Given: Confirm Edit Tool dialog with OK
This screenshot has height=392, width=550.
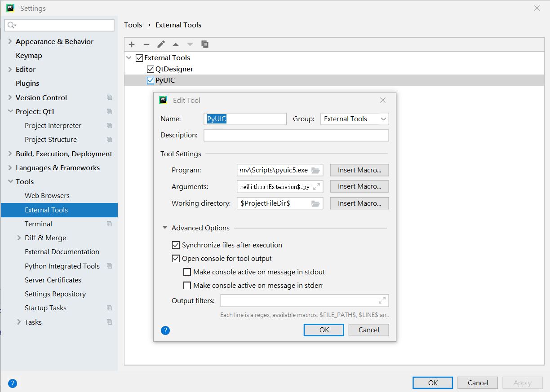Looking at the screenshot, I should point(324,330).
